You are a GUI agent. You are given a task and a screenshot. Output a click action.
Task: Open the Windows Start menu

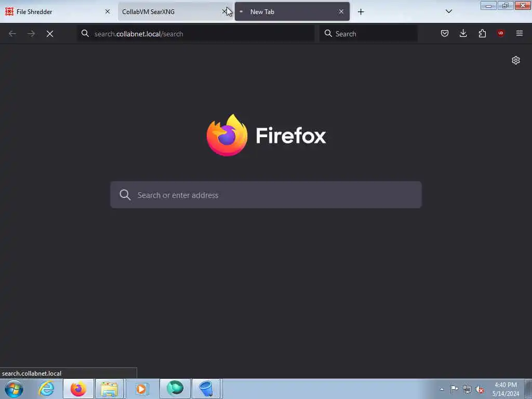(14, 389)
